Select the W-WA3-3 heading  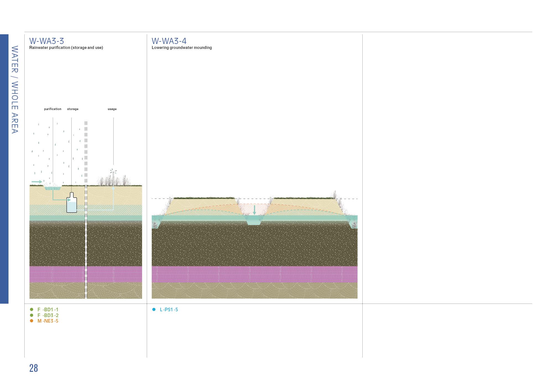tap(46, 41)
